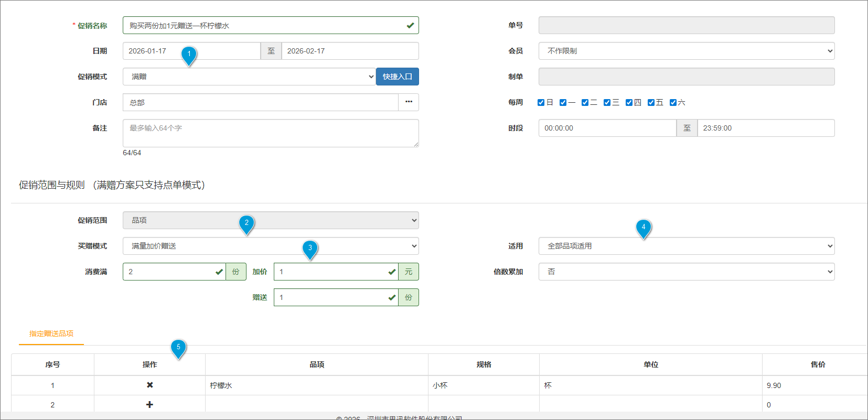
Task: Open the 促销模式 dropdown showing 满赠
Action: [x=249, y=77]
